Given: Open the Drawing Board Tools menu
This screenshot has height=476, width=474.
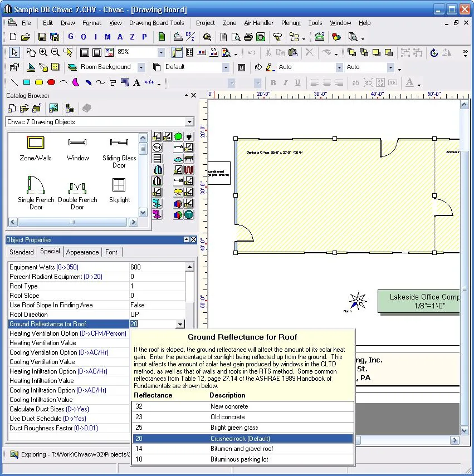Looking at the screenshot, I should click(x=157, y=23).
